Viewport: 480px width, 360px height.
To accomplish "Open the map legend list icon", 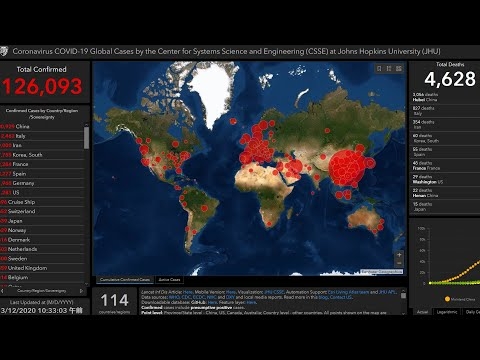I will [389, 68].
